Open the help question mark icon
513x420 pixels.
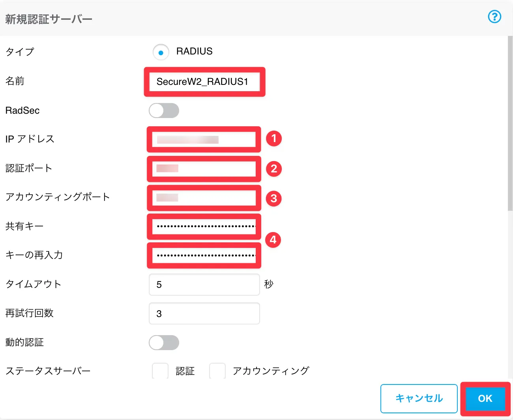coord(494,17)
